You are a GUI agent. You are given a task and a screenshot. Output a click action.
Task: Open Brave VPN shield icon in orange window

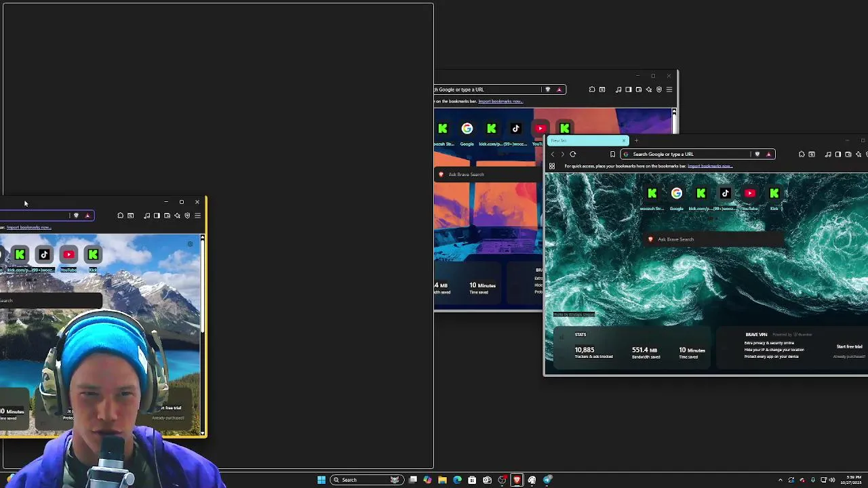pos(658,89)
